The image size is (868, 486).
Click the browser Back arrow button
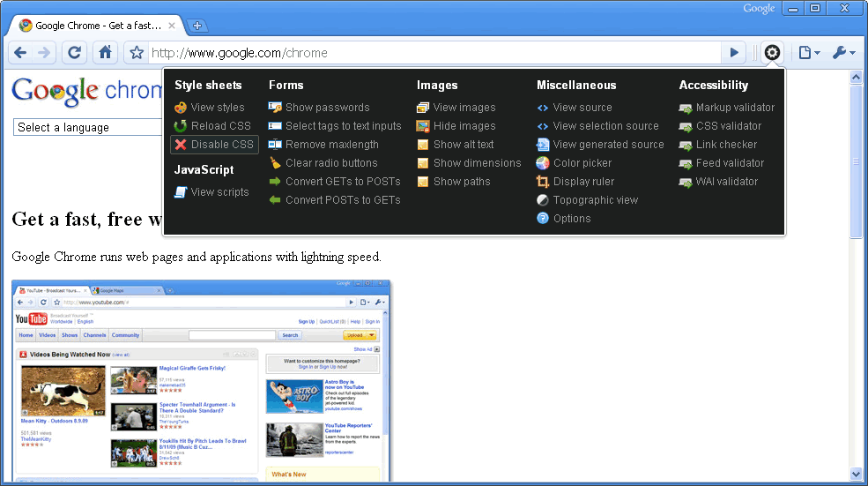pyautogui.click(x=20, y=53)
